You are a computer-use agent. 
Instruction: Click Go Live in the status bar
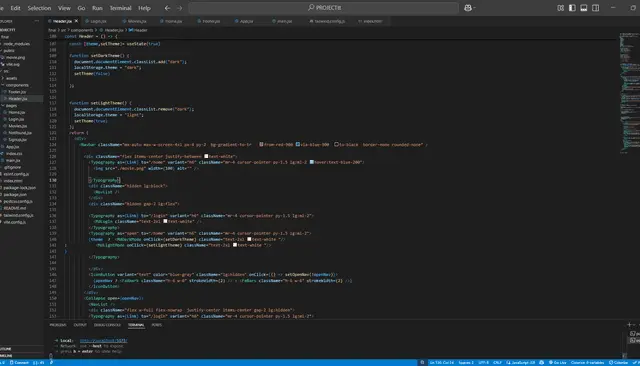tap(558, 362)
